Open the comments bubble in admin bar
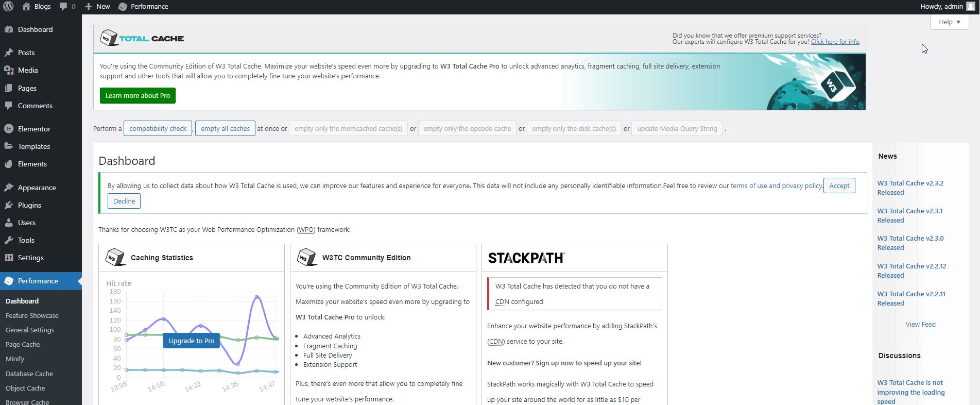 click(x=63, y=7)
